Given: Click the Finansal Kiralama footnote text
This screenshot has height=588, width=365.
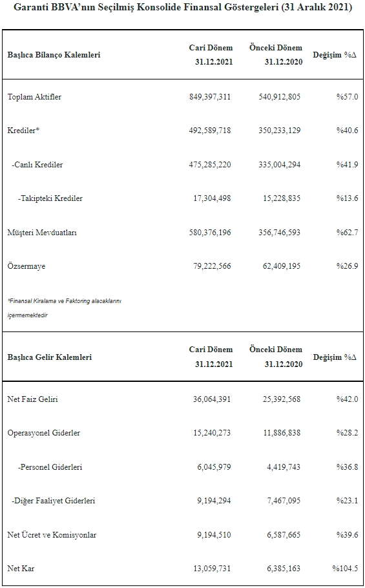Looking at the screenshot, I should (x=65, y=308).
